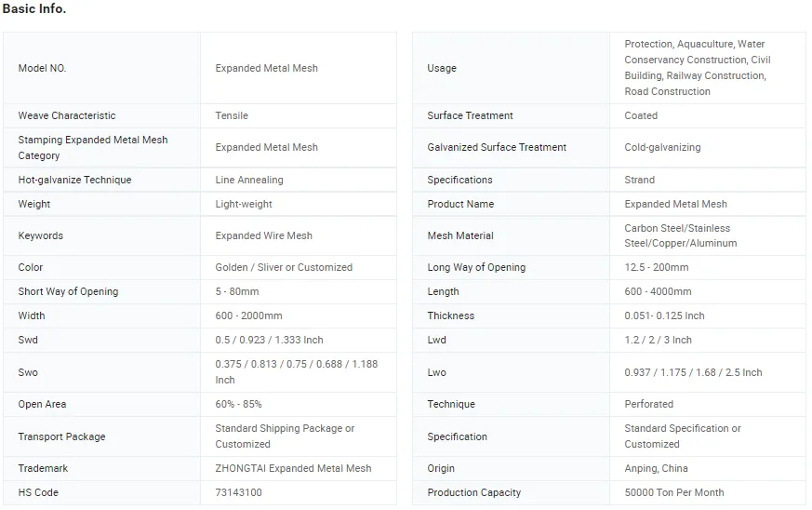The width and height of the screenshot is (812, 510).
Task: Click the 12.5 - 200mm value
Action: tap(656, 267)
